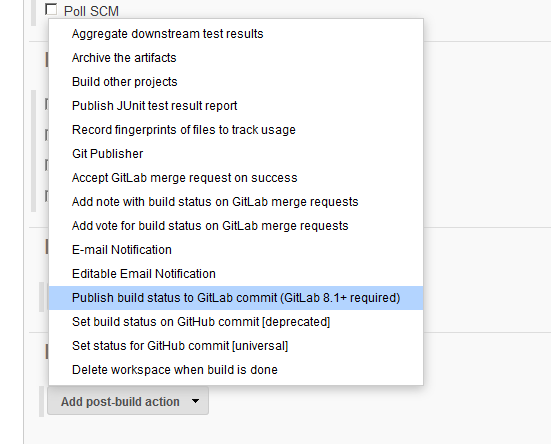Click Publish build status to GitLab commit
Image resolution: width=551 pixels, height=444 pixels.
pos(236,298)
